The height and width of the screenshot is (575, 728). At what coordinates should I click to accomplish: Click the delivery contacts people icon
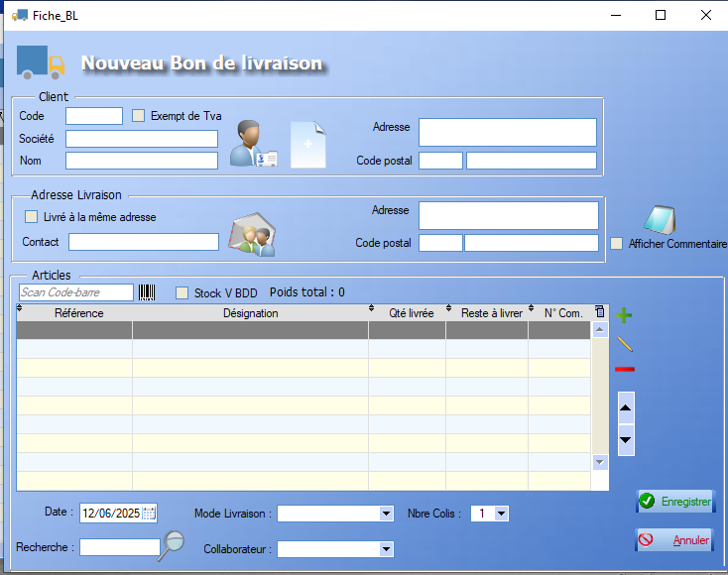coord(252,235)
